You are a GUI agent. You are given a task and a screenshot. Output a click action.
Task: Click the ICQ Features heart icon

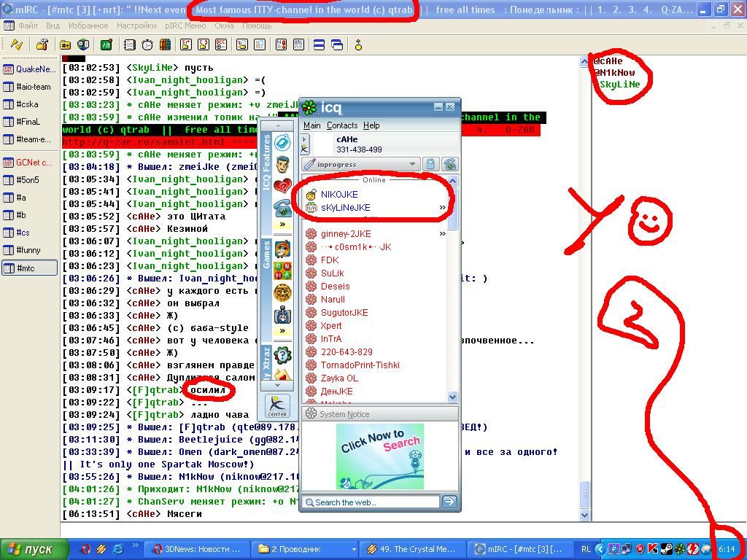point(282,186)
